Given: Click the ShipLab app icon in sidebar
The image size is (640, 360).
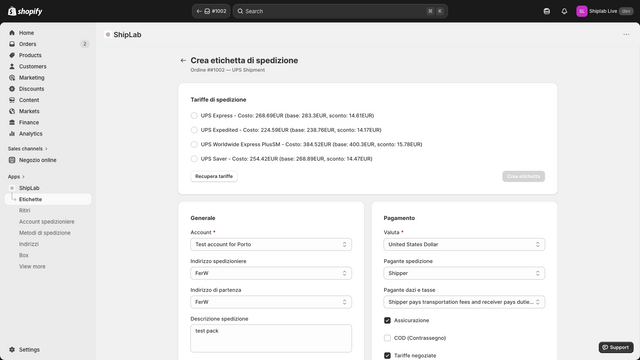Looking at the screenshot, I should (12, 188).
